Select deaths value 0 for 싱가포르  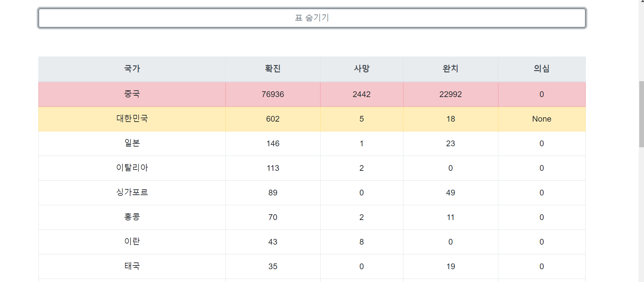coord(362,193)
